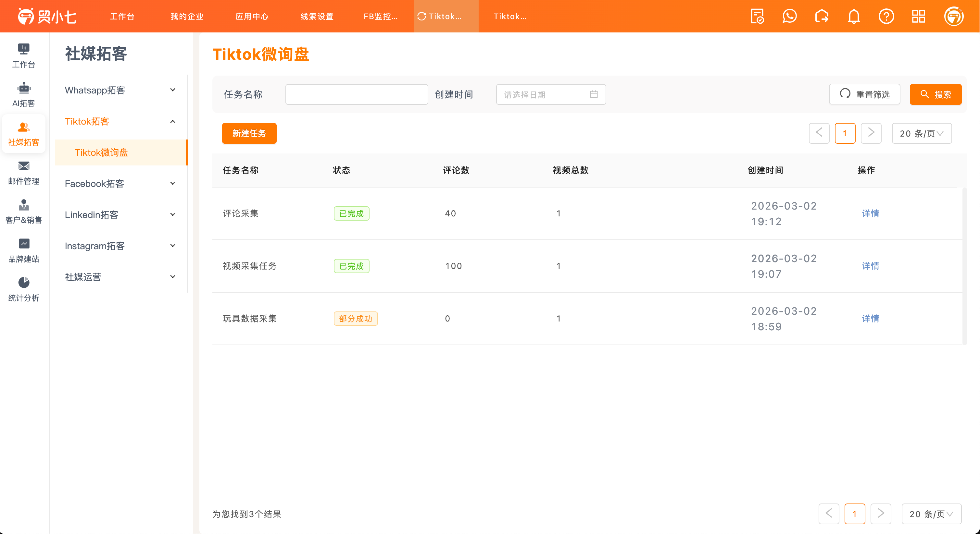Click the 2026-03-02 19:12 timestamp
This screenshot has width=980, height=534.
784,213
